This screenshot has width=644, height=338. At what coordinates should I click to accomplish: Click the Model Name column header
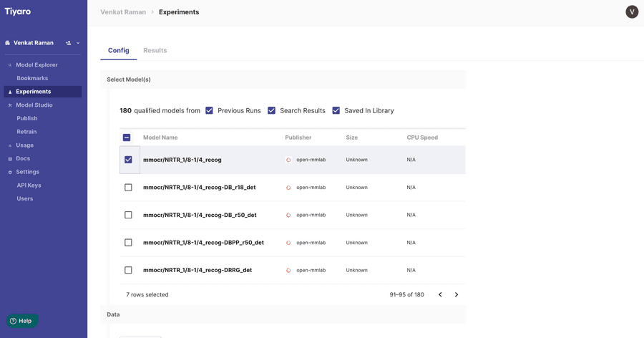coord(160,137)
